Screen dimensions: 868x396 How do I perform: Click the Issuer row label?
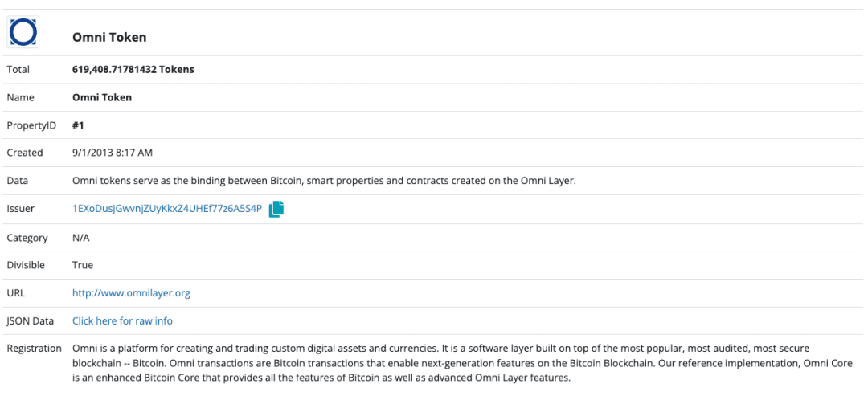(x=21, y=209)
